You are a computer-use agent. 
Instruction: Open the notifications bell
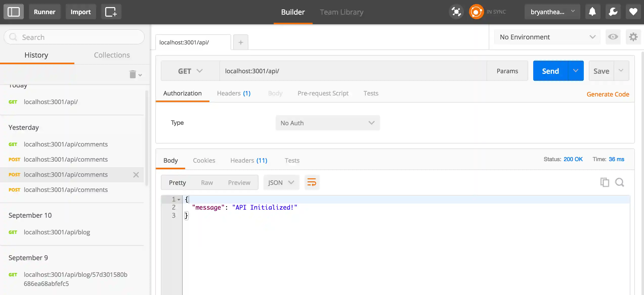pos(592,12)
